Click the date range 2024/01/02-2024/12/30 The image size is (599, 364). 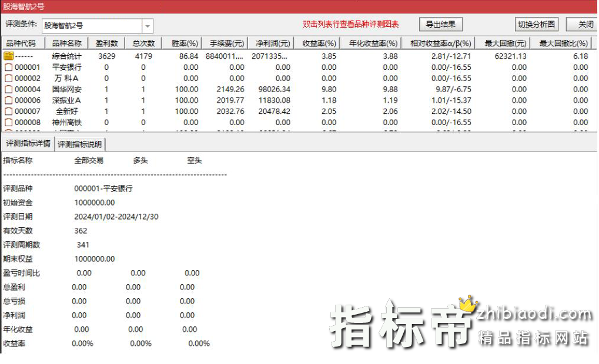tap(116, 217)
